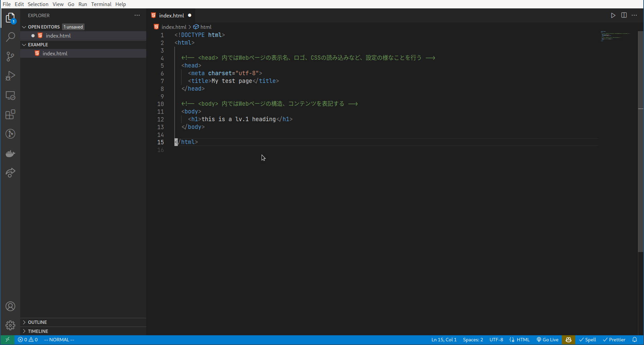Start the Go Live server
This screenshot has height=345, width=644.
(x=547, y=340)
